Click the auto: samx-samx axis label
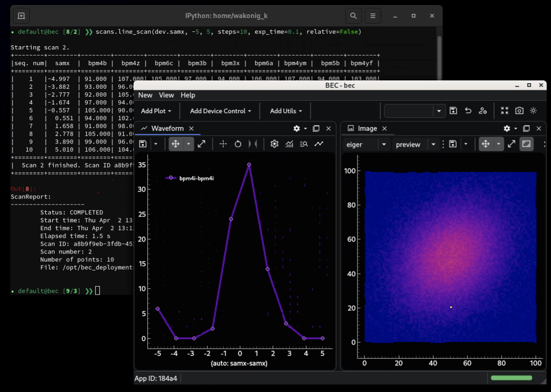The image size is (551, 392). tap(239, 363)
